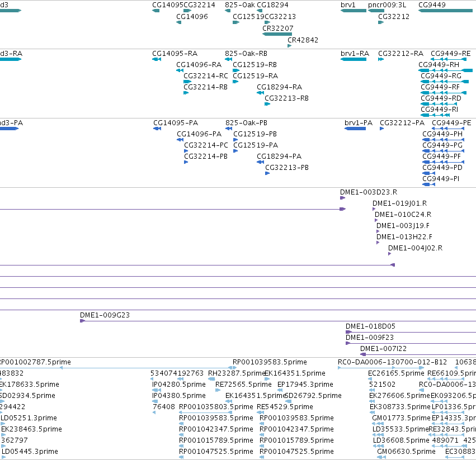
Task: Click the CG14096-PA protein label
Action: pyautogui.click(x=199, y=134)
